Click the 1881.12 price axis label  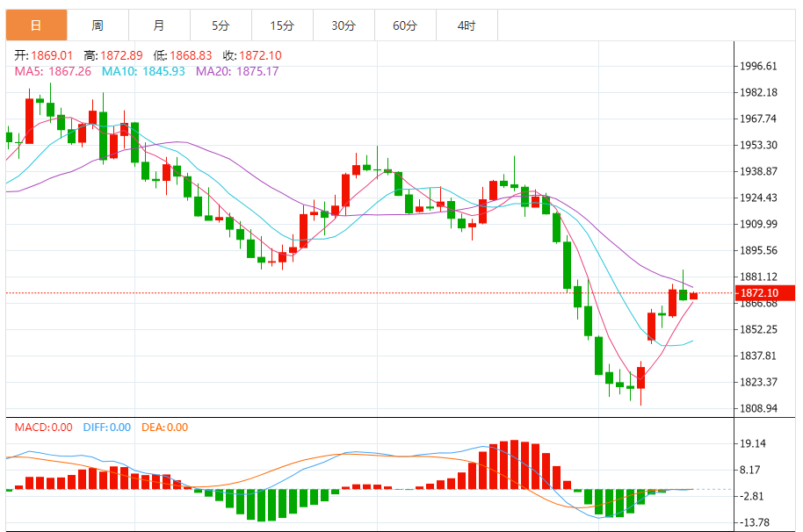[x=758, y=277]
